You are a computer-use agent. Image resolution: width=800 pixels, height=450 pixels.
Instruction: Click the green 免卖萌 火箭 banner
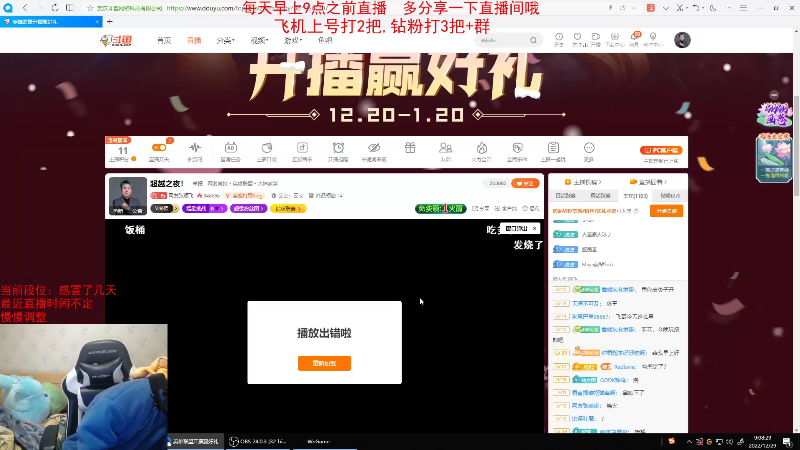440,209
